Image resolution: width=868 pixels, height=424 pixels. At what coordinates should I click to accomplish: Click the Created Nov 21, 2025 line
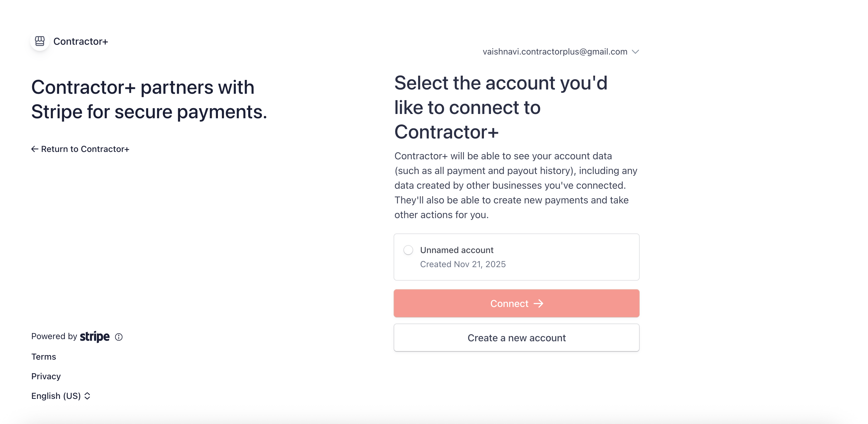point(463,264)
